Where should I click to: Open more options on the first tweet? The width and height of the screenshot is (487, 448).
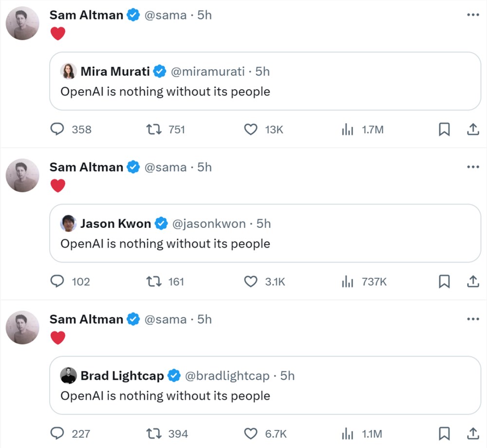click(473, 15)
